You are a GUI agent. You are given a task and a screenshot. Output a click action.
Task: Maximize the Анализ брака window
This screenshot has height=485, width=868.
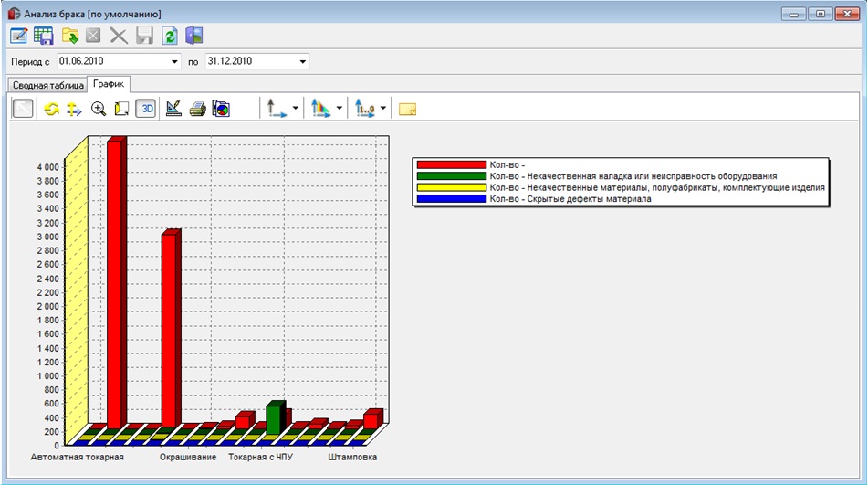[x=821, y=14]
